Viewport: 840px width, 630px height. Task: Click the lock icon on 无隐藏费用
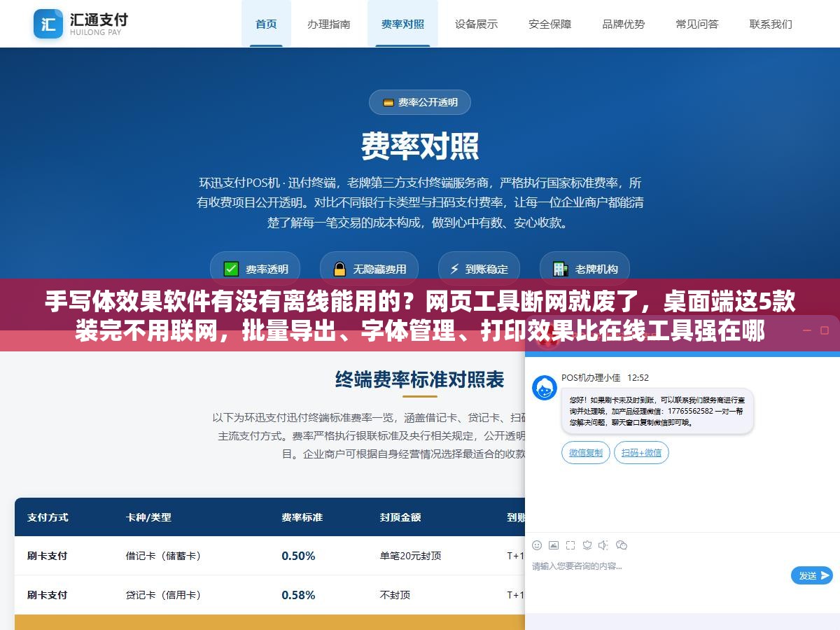tap(339, 269)
